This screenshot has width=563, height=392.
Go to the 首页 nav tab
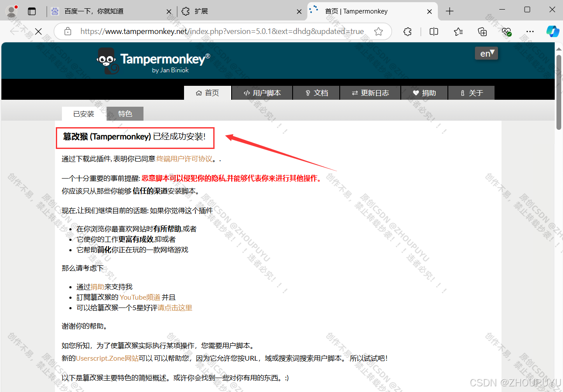click(x=208, y=93)
